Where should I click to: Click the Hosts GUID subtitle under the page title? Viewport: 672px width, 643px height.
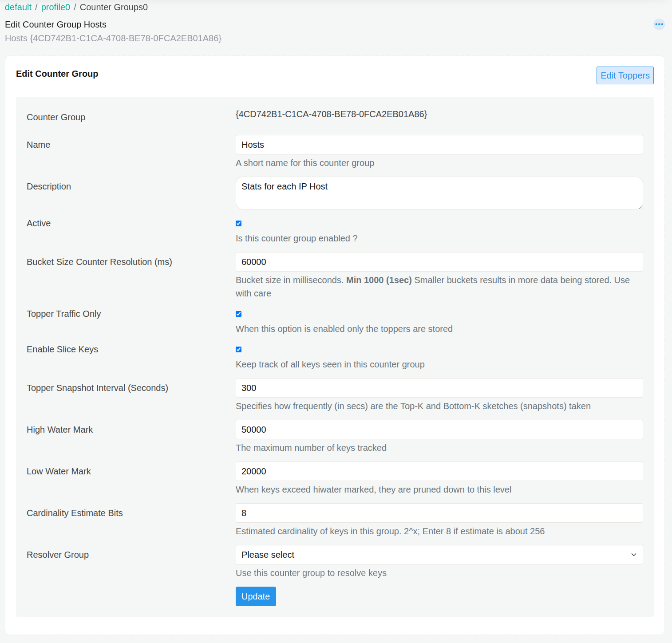coord(113,38)
